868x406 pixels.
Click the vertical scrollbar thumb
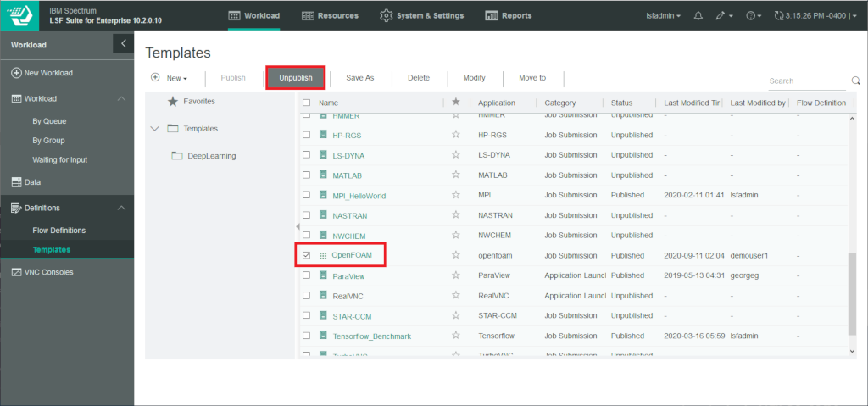point(852,293)
